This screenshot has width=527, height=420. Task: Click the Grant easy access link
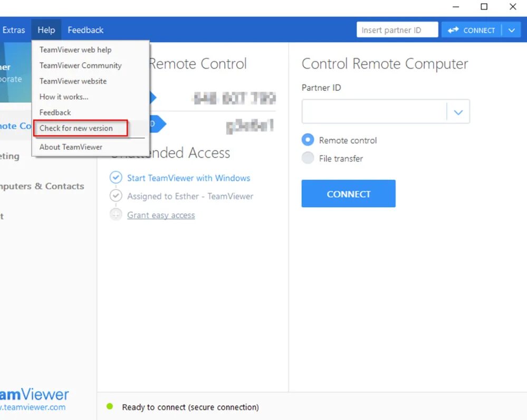coord(161,215)
